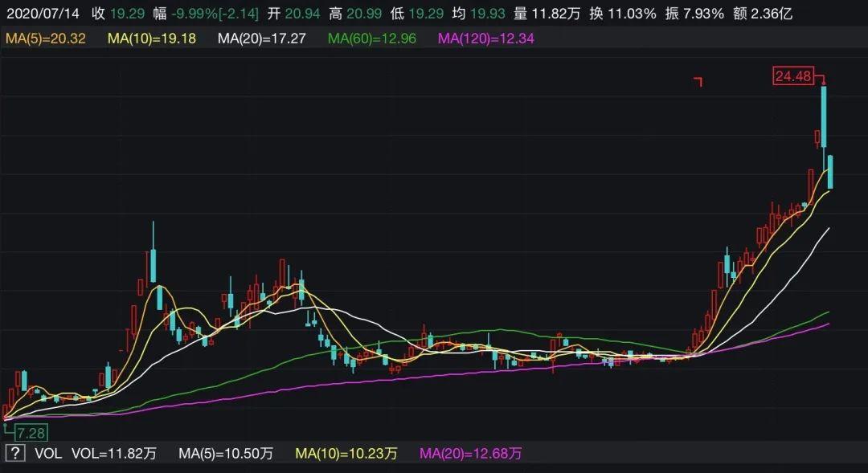Click the opening price 20.94
This screenshot has height=473, width=868.
[302, 14]
